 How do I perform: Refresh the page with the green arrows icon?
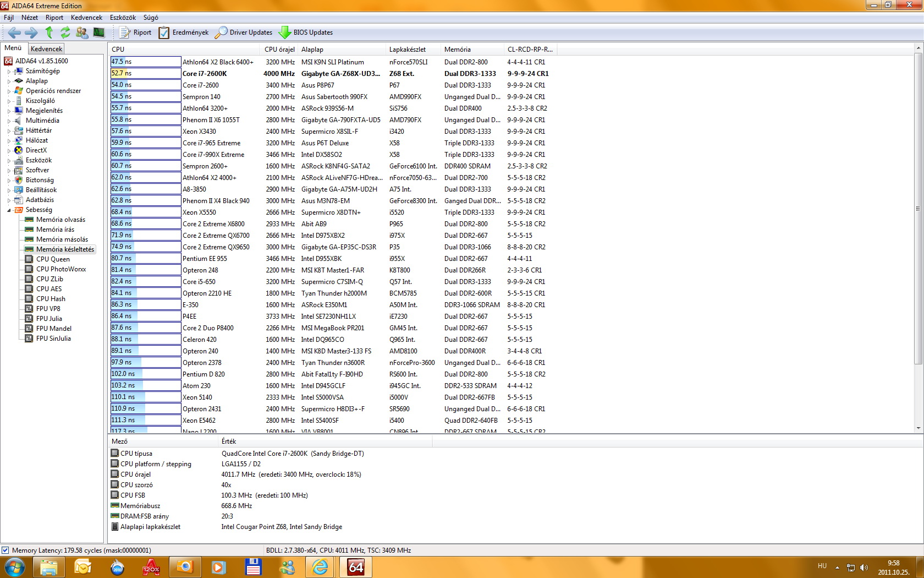65,32
